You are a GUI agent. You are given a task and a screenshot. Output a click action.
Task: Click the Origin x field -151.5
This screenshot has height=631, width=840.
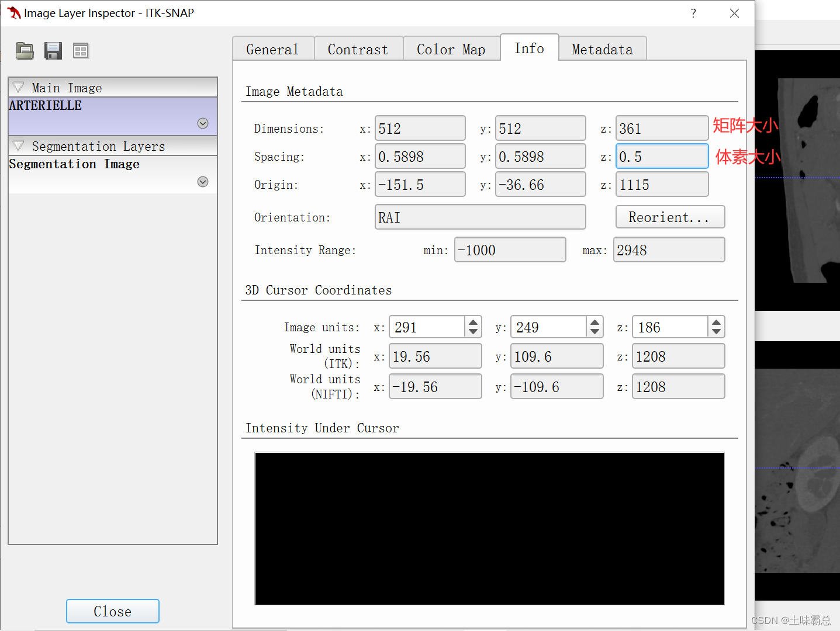(420, 185)
